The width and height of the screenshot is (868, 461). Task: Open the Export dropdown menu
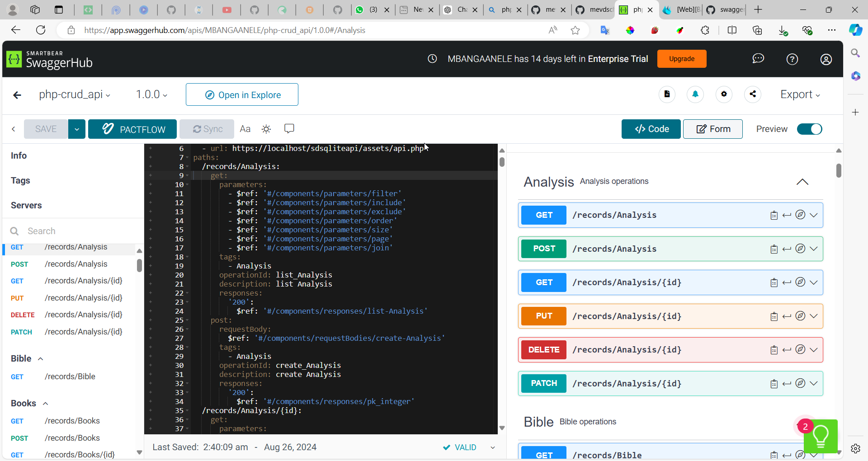pos(800,94)
